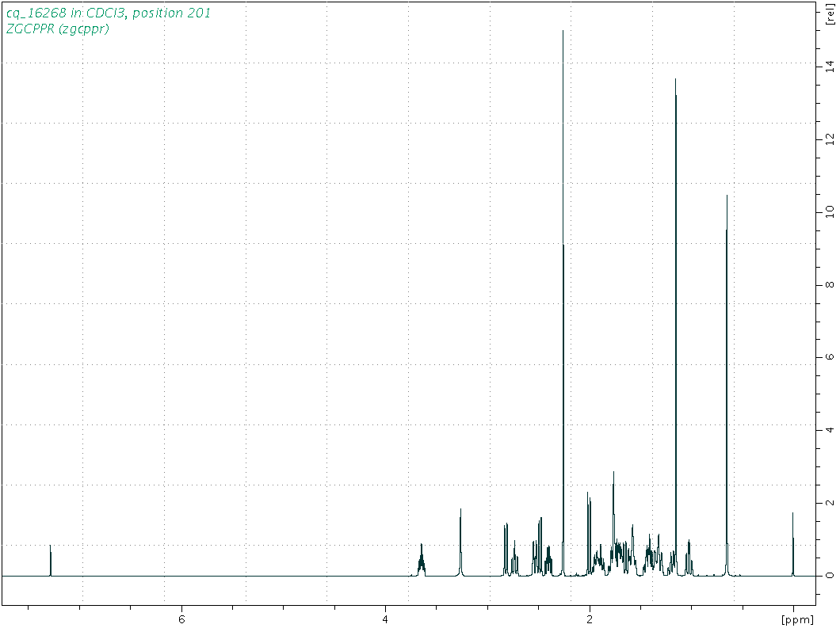This screenshot has height=628, width=840.
Task: Click the '14' intensity tick label
Action: tap(830, 67)
